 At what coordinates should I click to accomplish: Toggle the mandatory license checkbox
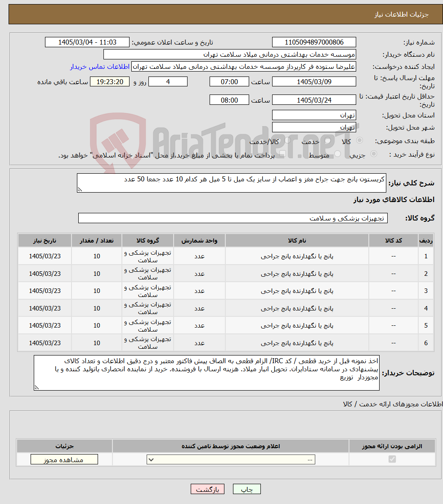[x=392, y=459]
